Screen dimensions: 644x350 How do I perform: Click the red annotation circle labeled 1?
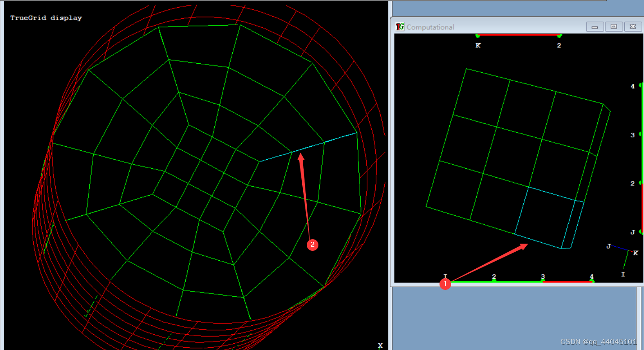[445, 284]
